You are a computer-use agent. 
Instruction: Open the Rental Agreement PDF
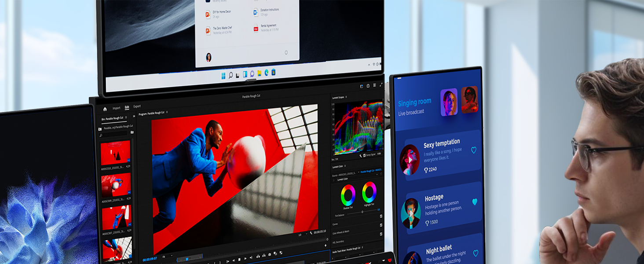265,27
